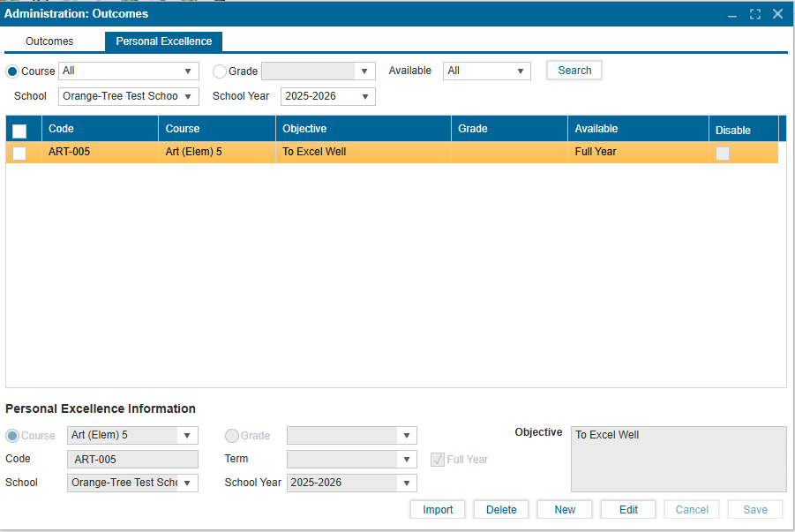Open the School Year filter dropdown
This screenshot has height=532, width=795.
pyautogui.click(x=327, y=96)
